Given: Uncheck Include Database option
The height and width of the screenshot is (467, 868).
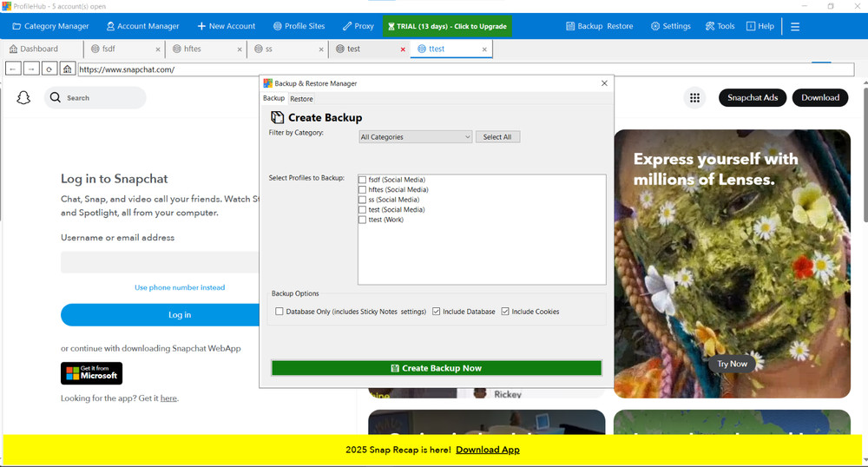Looking at the screenshot, I should coord(437,312).
